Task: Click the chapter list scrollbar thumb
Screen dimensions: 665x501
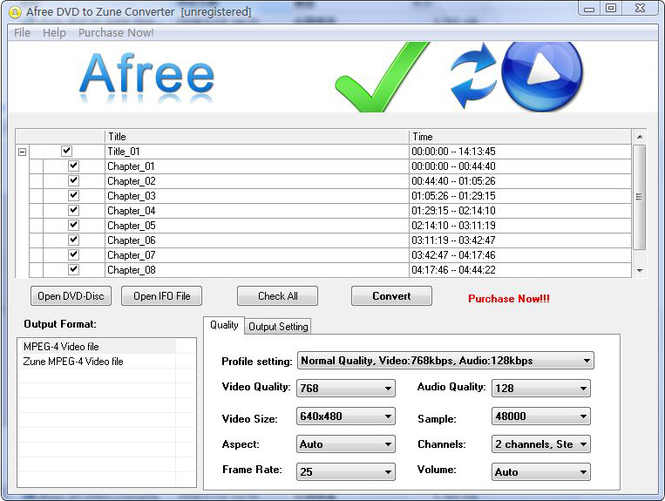Action: click(x=639, y=197)
